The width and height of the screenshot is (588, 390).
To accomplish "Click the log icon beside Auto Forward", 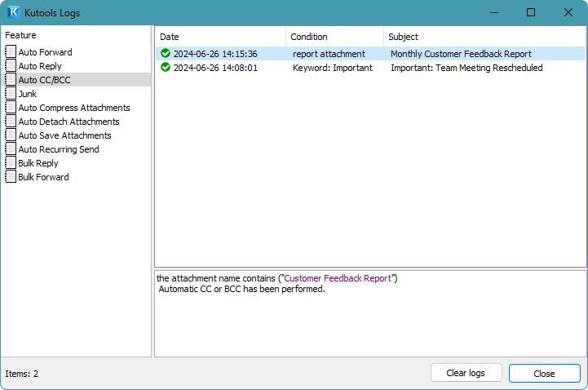I will point(11,51).
